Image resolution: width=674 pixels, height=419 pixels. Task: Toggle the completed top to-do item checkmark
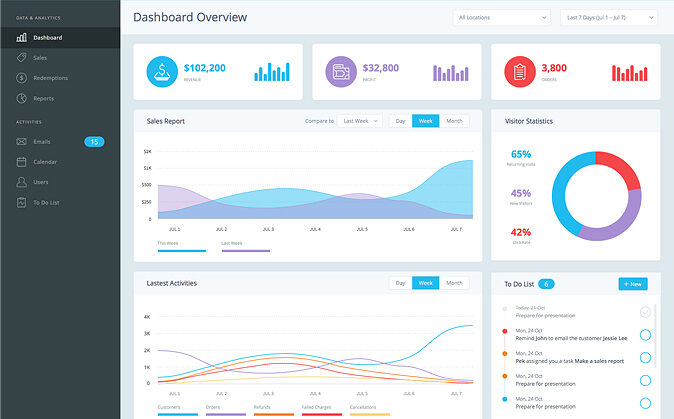tap(645, 312)
